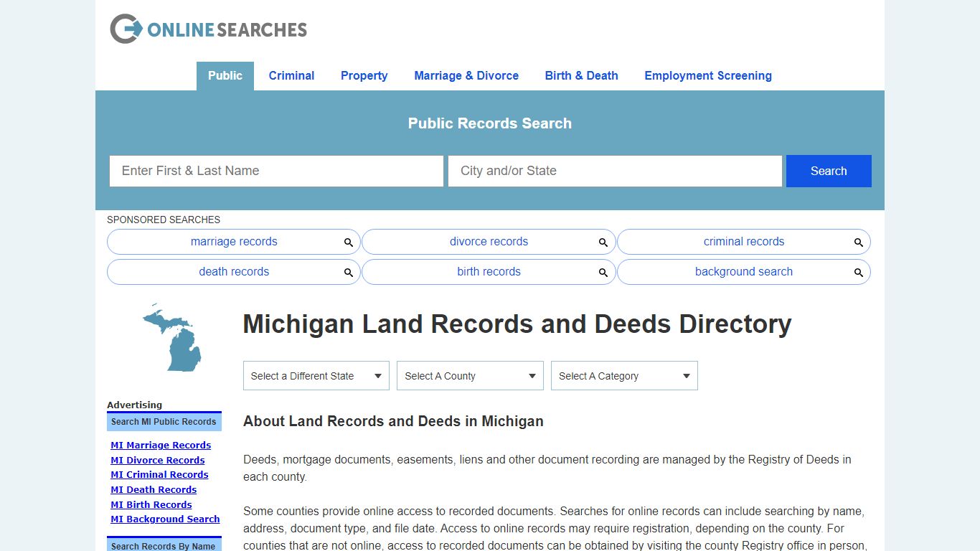Focus the City and/or State field
The width and height of the screenshot is (980, 551).
tap(615, 171)
